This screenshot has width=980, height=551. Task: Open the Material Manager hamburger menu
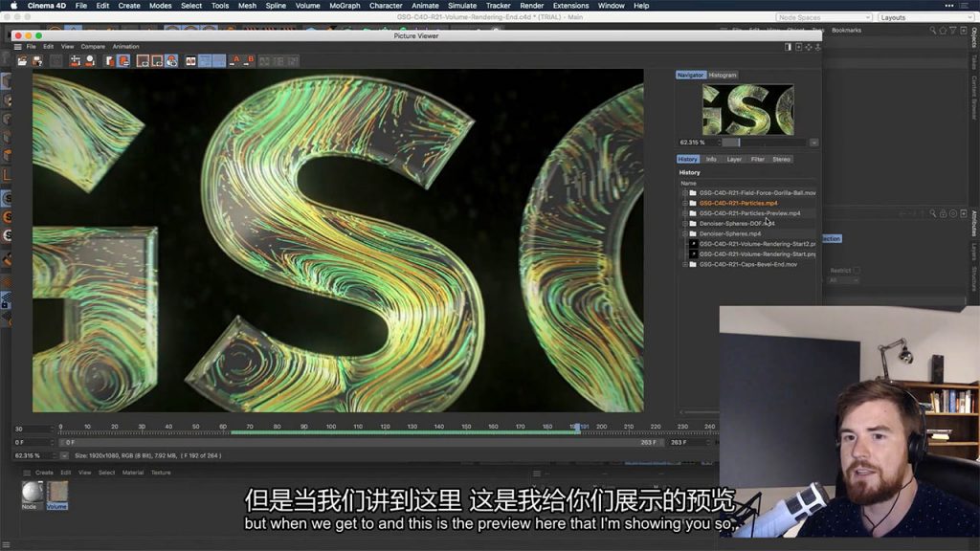[x=27, y=473]
